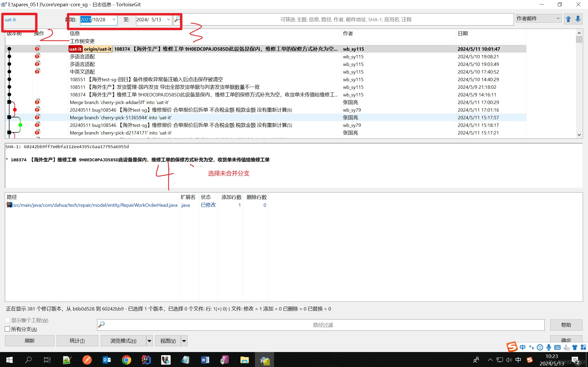
Task: Expand the 视图 dropdown arrow
Action: pos(184,341)
